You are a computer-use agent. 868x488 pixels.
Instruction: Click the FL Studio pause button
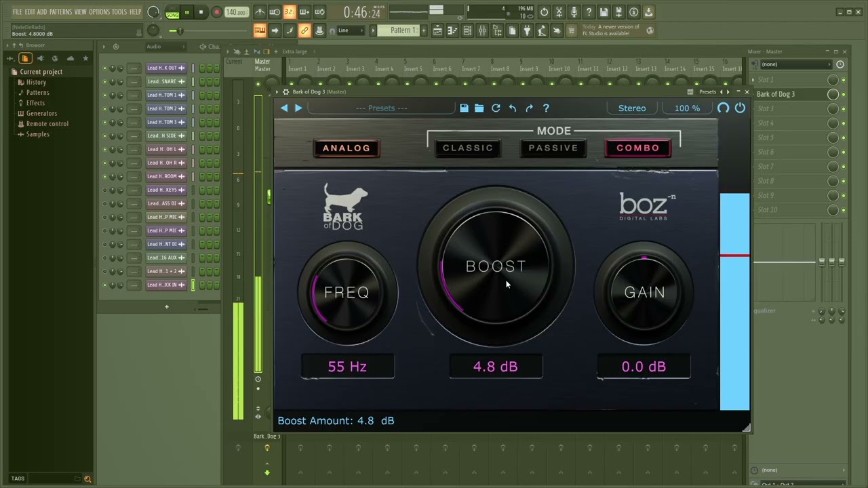click(186, 12)
